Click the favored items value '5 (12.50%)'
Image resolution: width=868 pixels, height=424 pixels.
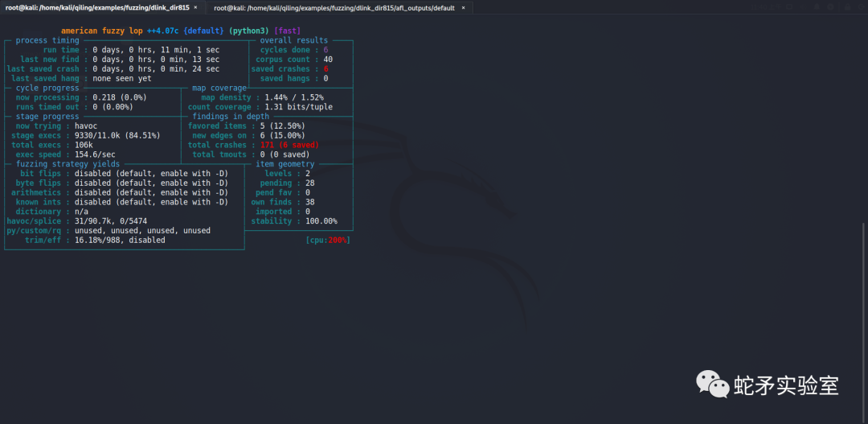pos(283,126)
